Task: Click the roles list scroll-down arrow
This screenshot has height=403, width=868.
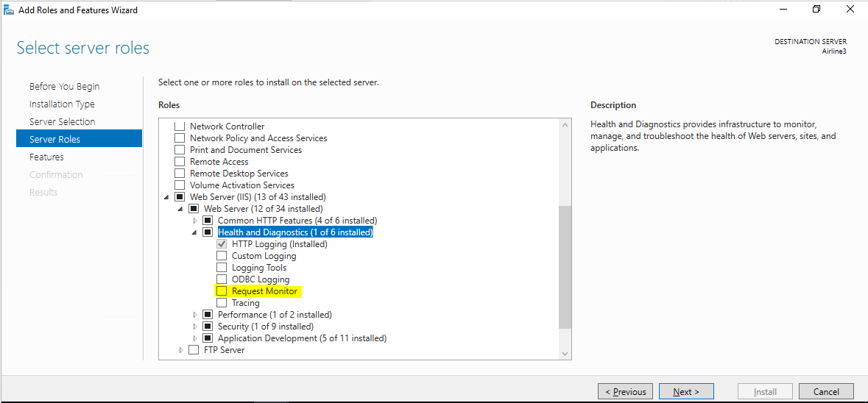Action: pyautogui.click(x=565, y=353)
